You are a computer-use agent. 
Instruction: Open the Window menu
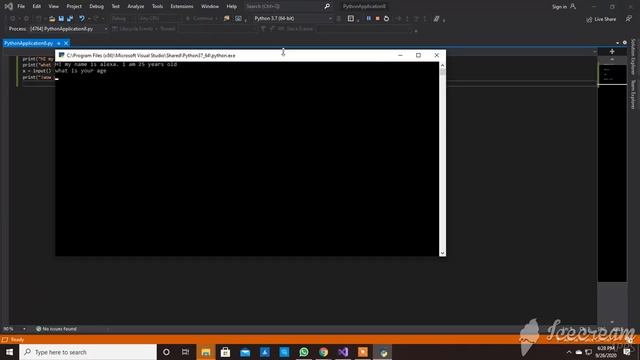pyautogui.click(x=210, y=7)
